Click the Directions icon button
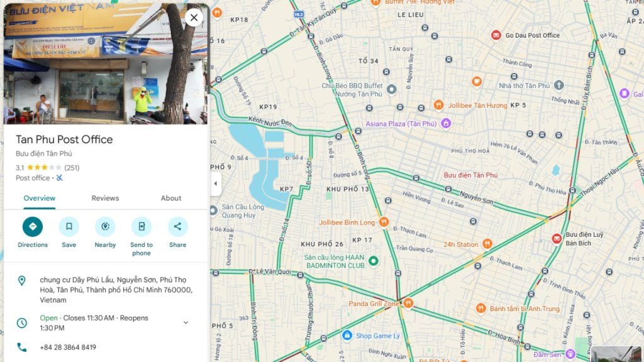Image resolution: width=644 pixels, height=362 pixels. [x=33, y=226]
